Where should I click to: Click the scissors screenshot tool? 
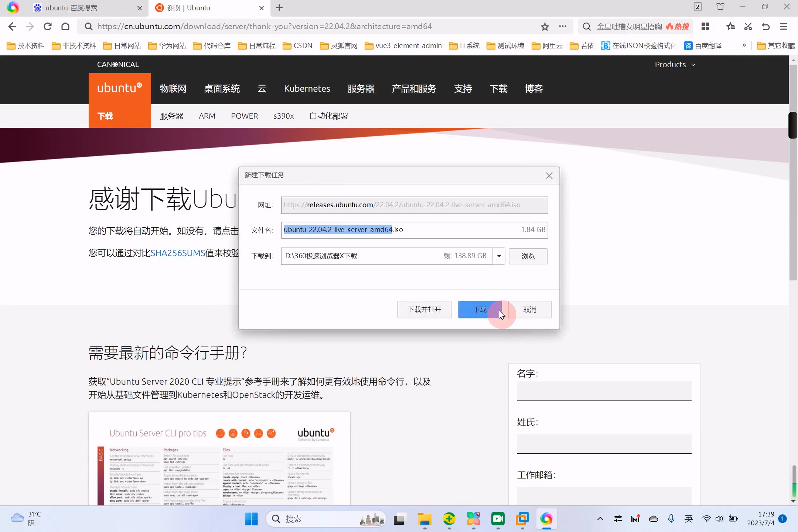click(x=748, y=27)
